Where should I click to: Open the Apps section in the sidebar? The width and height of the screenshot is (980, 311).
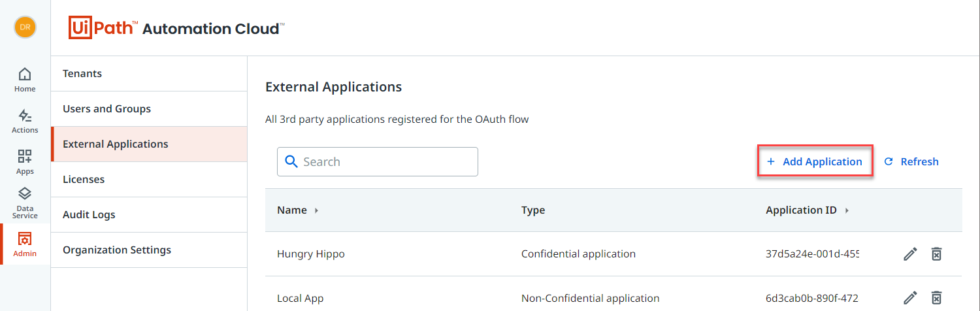pos(25,162)
